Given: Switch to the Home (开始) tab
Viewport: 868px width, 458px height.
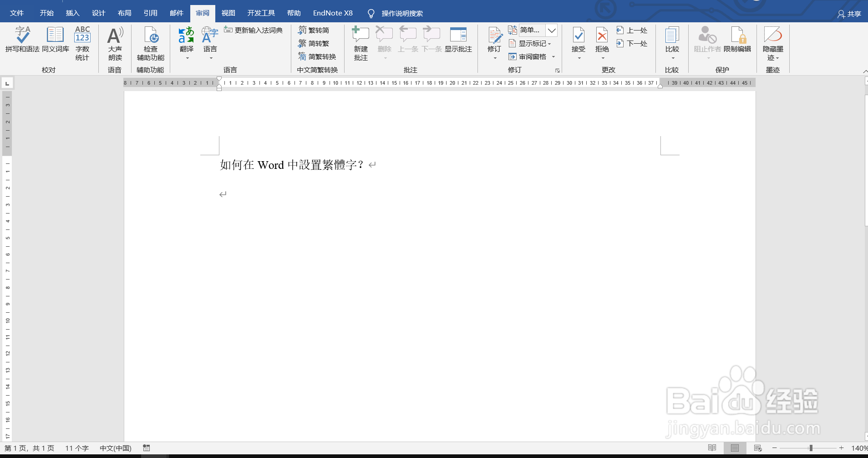Looking at the screenshot, I should coord(47,13).
